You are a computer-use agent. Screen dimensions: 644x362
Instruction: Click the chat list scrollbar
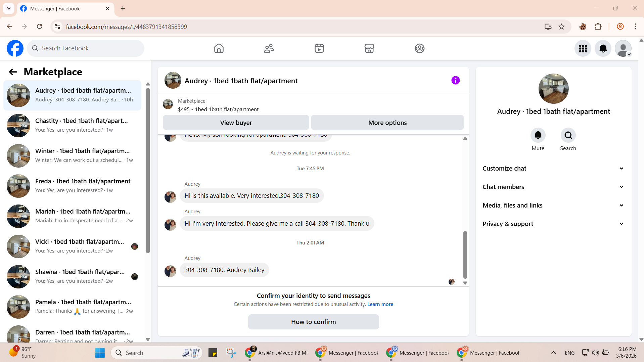[x=148, y=171]
